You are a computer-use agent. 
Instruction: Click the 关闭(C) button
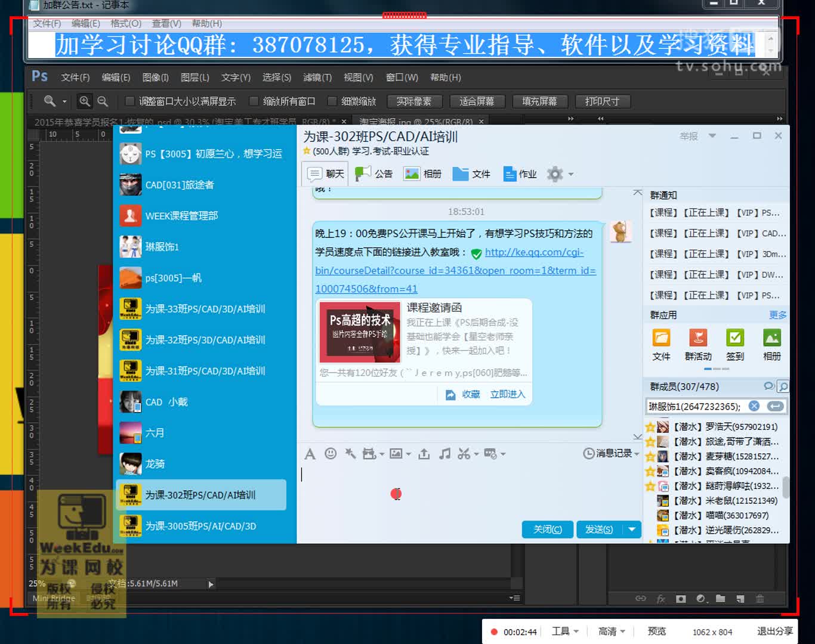tap(548, 530)
